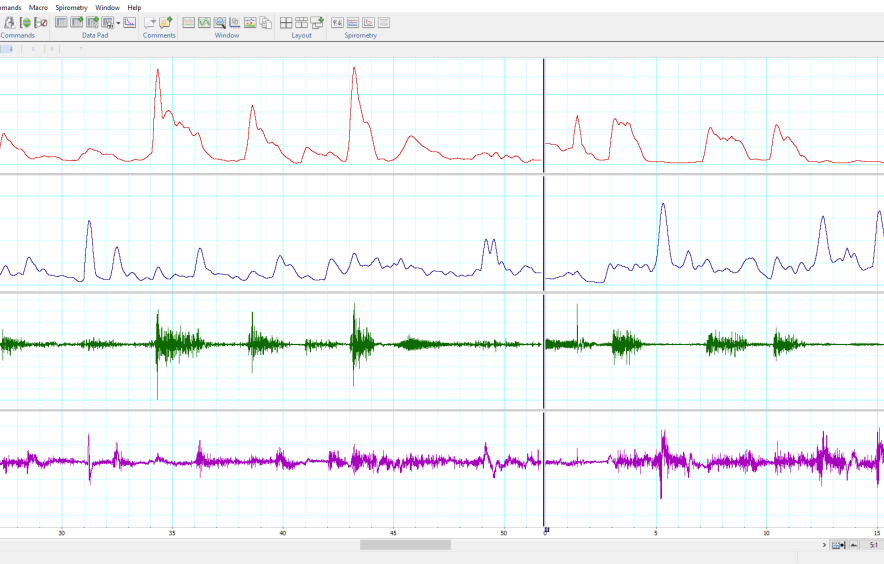Click the scroll-to-end recording icon

pos(838,545)
